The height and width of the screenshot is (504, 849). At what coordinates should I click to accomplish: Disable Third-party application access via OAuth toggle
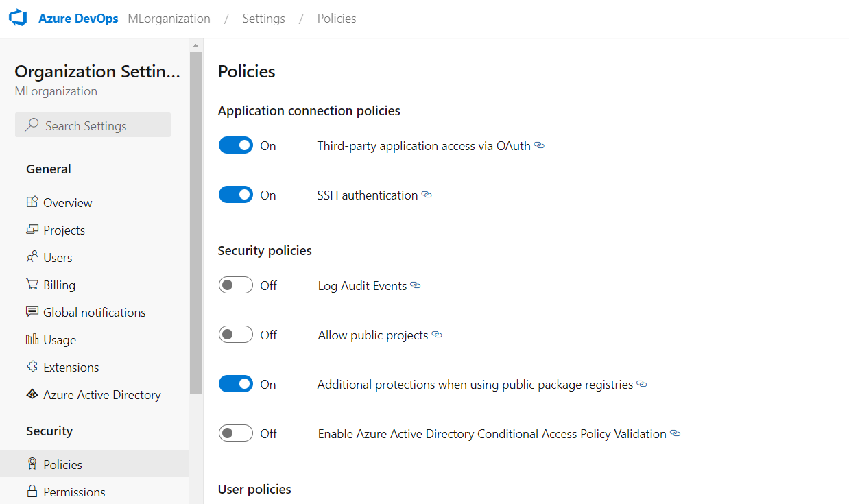point(236,145)
